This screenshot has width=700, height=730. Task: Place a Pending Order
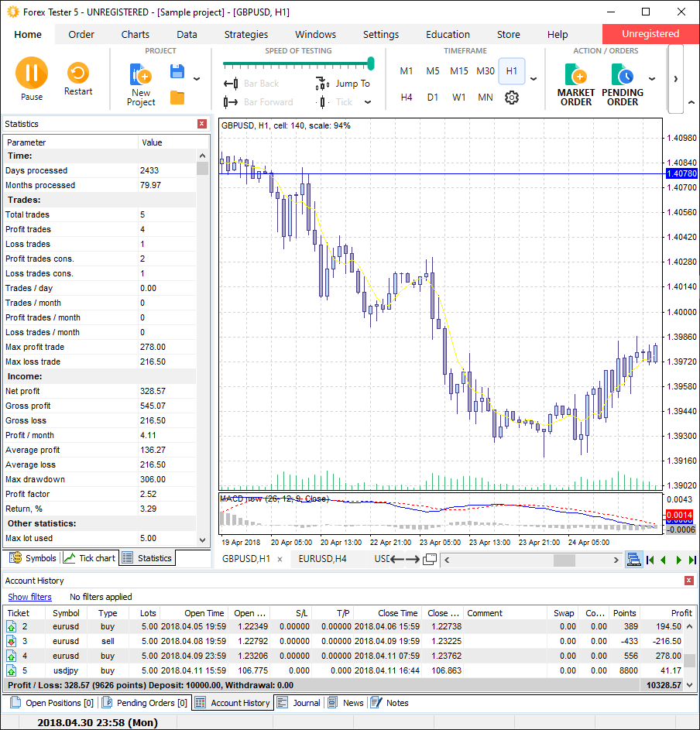(623, 84)
